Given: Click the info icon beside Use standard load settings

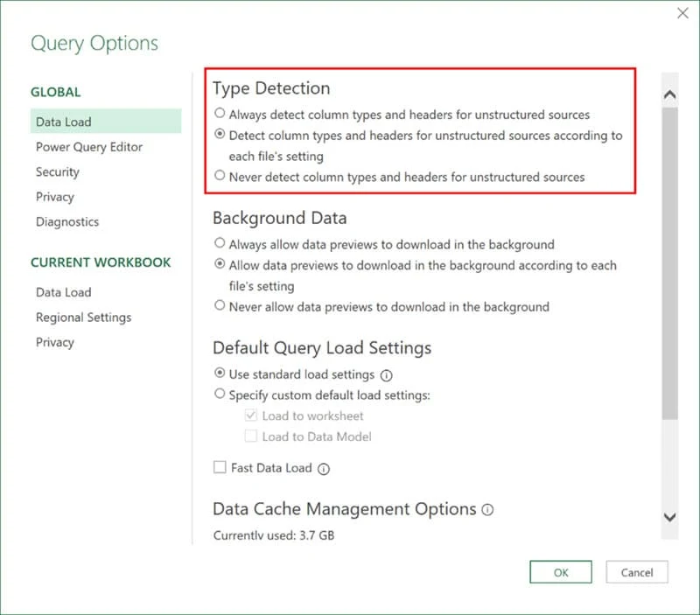Looking at the screenshot, I should [x=386, y=375].
